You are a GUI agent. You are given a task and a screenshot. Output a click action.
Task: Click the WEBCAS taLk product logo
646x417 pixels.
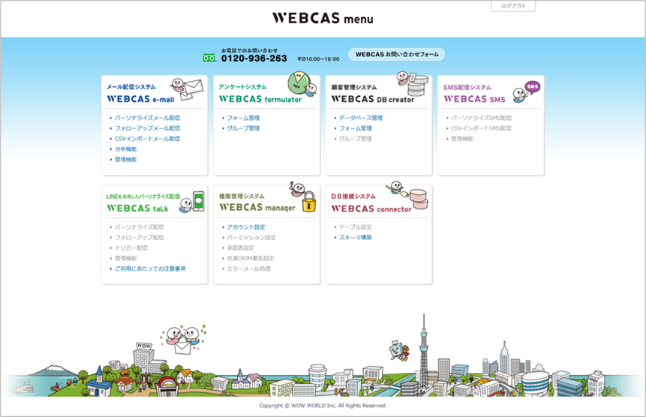[x=137, y=208]
